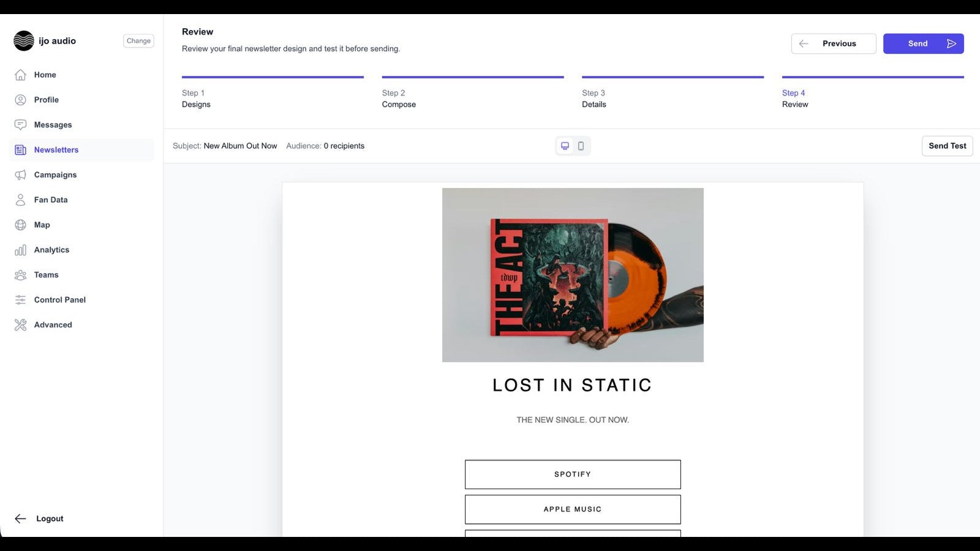This screenshot has height=551, width=980.
Task: Click the Spotify link in the newsletter preview
Action: click(572, 474)
